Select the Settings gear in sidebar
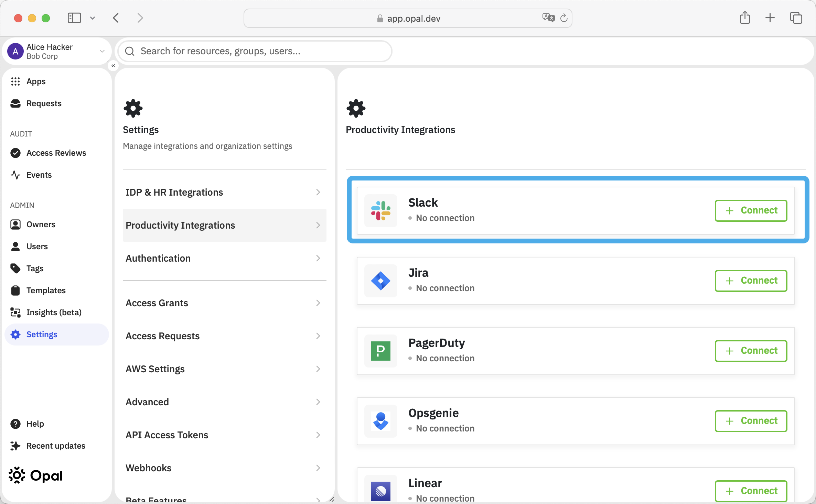 pos(15,335)
